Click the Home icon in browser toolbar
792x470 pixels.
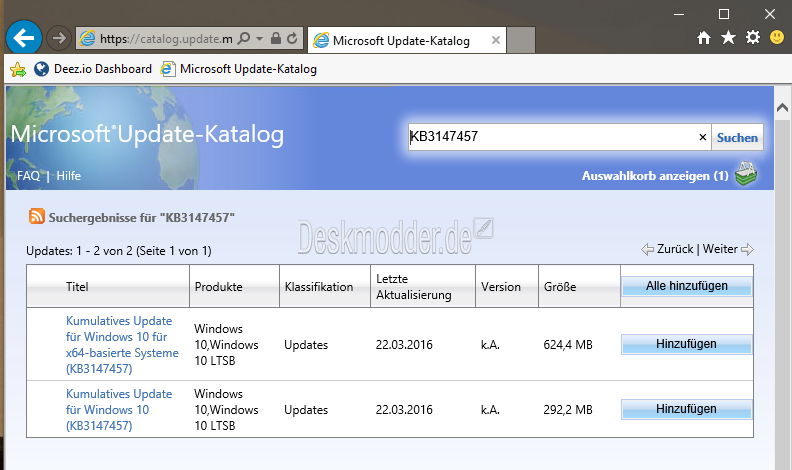(x=704, y=37)
